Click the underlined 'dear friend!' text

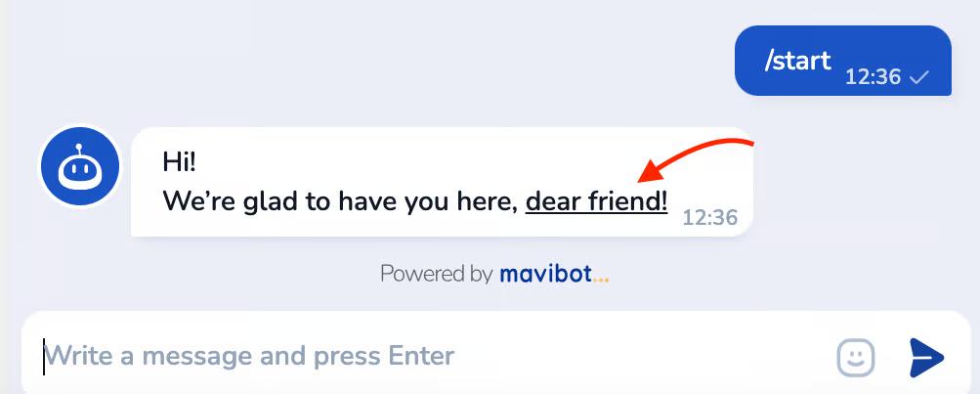coord(596,202)
